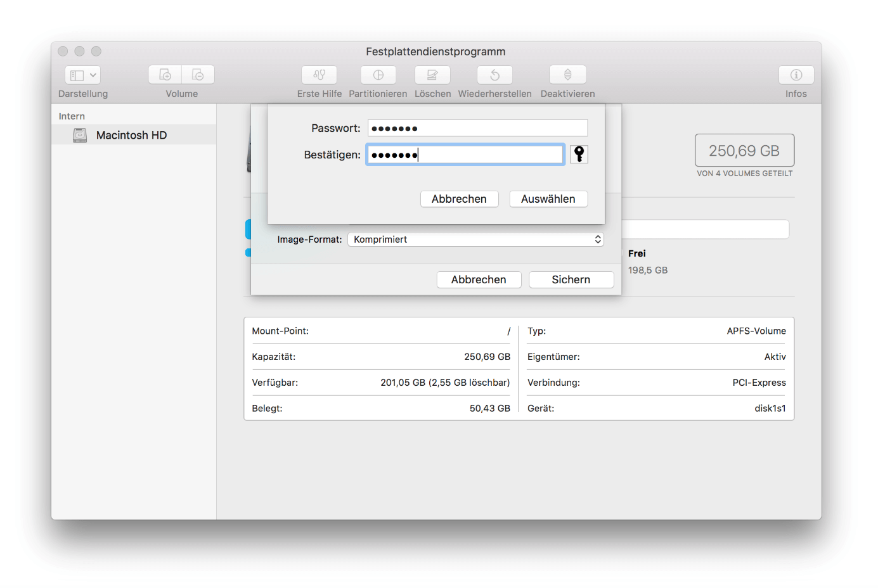Image resolution: width=878 pixels, height=588 pixels.
Task: Open the Darstellung sidebar view dropdown
Action: (83, 75)
